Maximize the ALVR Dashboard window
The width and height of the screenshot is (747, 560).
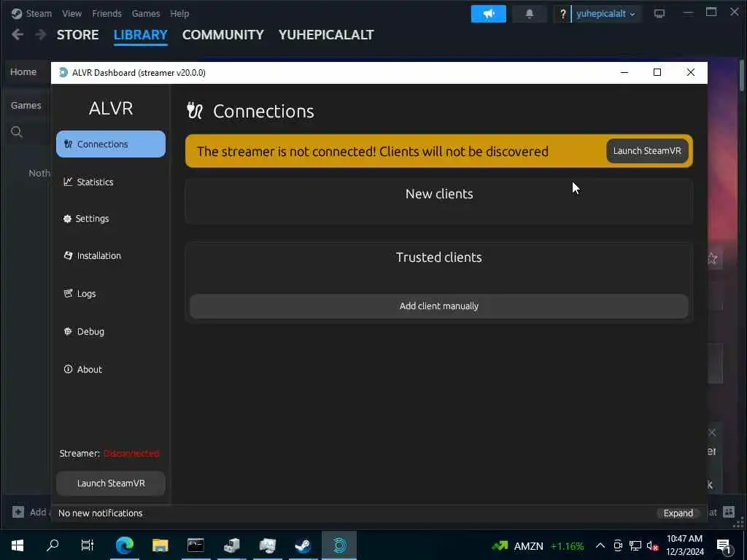[657, 72]
